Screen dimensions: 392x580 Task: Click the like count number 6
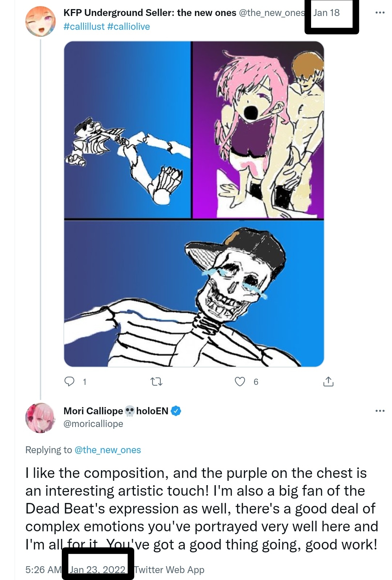click(x=256, y=382)
